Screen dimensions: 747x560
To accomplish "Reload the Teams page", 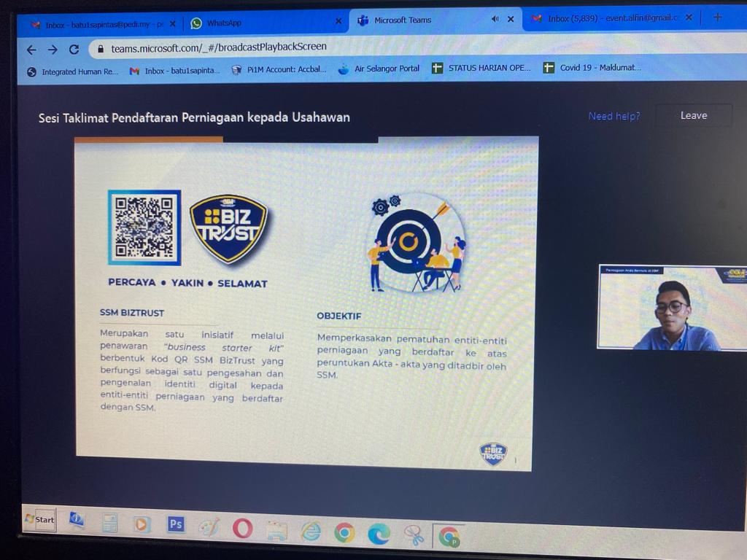I will (x=74, y=50).
